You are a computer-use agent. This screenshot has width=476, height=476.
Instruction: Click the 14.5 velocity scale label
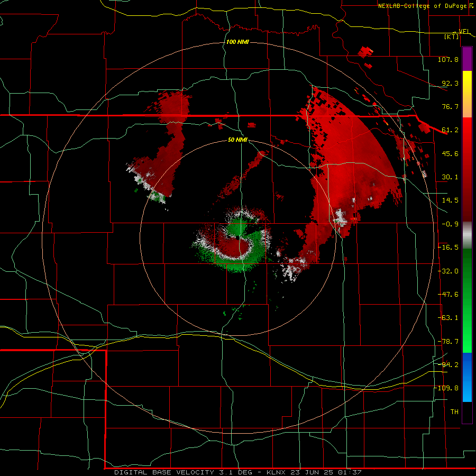click(450, 200)
